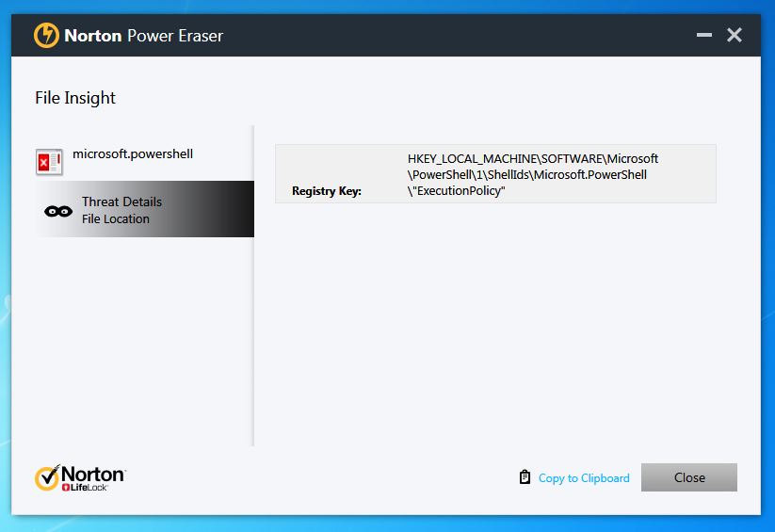This screenshot has height=532, width=775.
Task: Click the \"ExecutionPolicy" registry value text
Action: click(456, 191)
